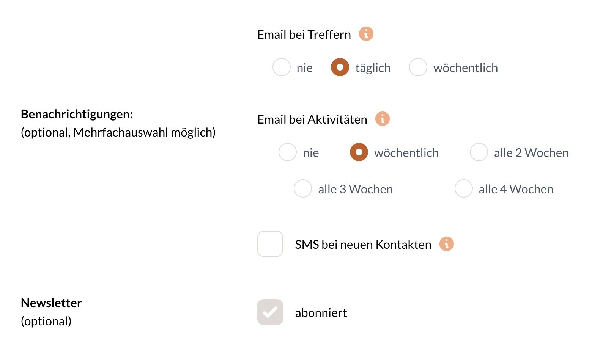The width and height of the screenshot is (592, 364).
Task: Select 'alle 3 Wochen' for Email bei Aktivitäten
Action: 302,188
